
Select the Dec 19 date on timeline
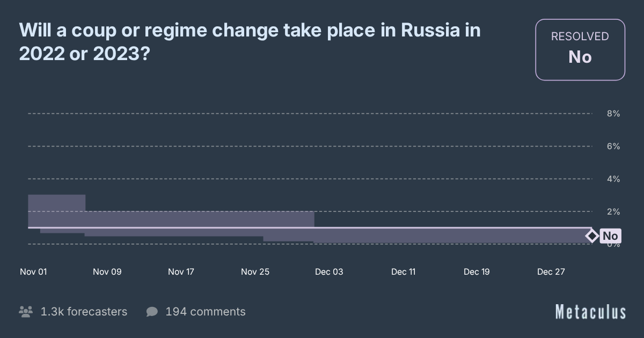click(x=477, y=271)
